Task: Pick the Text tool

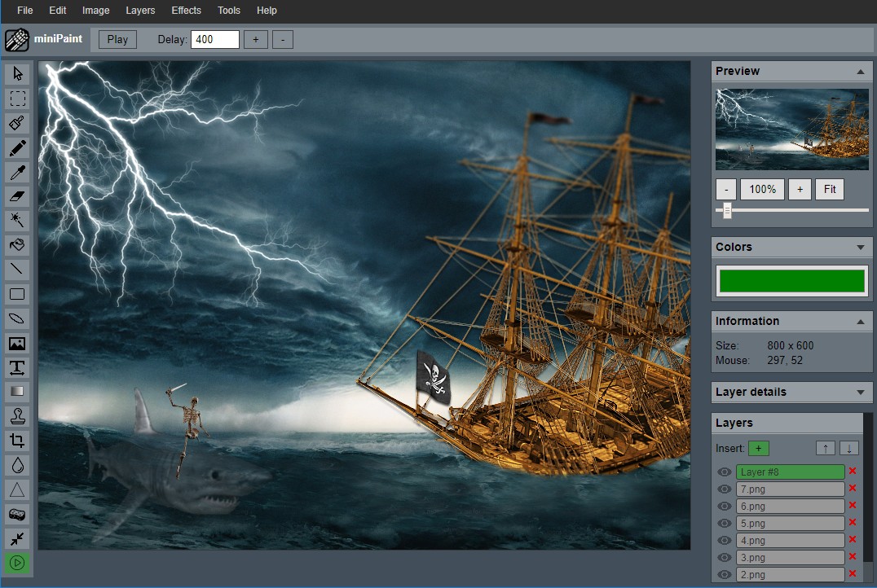Action: click(17, 367)
